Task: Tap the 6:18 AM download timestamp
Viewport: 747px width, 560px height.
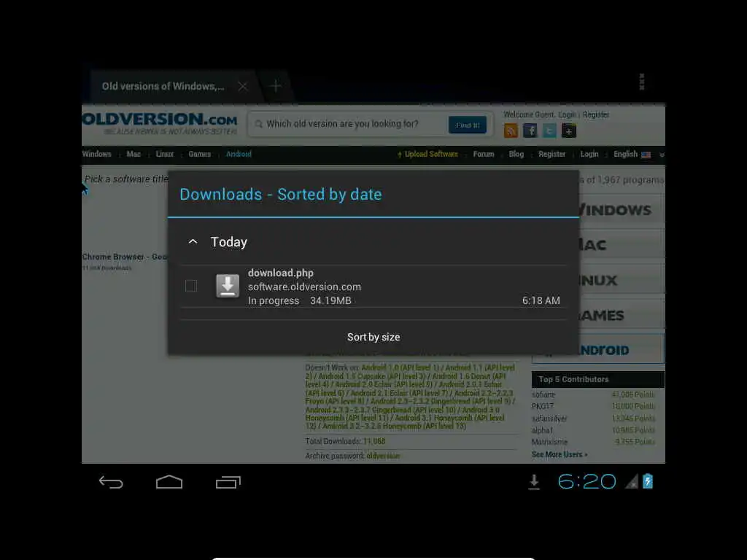Action: coord(541,301)
